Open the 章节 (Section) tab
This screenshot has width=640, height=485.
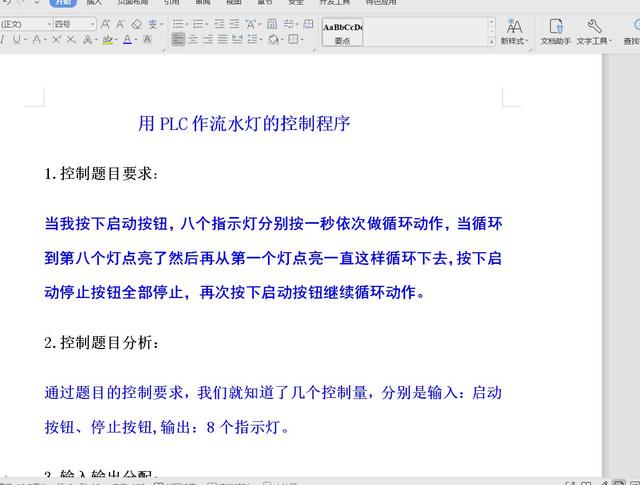click(x=264, y=2)
